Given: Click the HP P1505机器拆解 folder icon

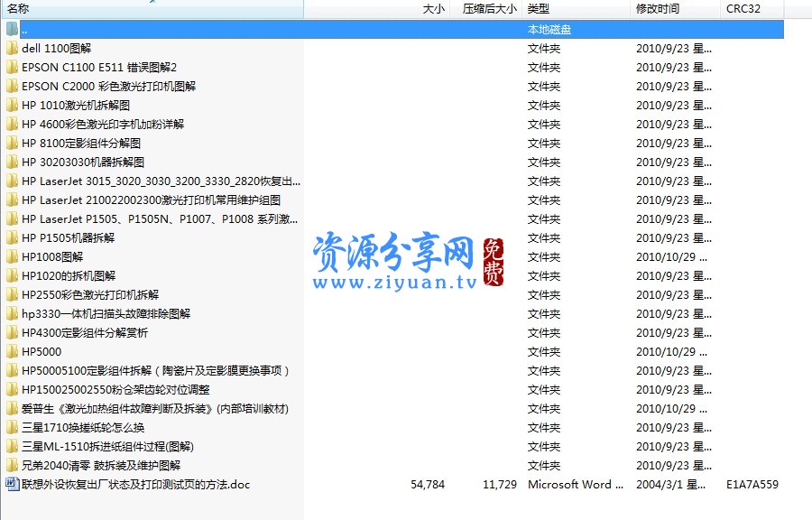Looking at the screenshot, I should 12,237.
